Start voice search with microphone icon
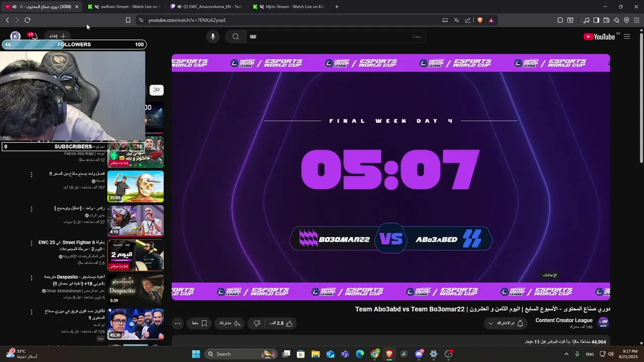 click(213, 36)
